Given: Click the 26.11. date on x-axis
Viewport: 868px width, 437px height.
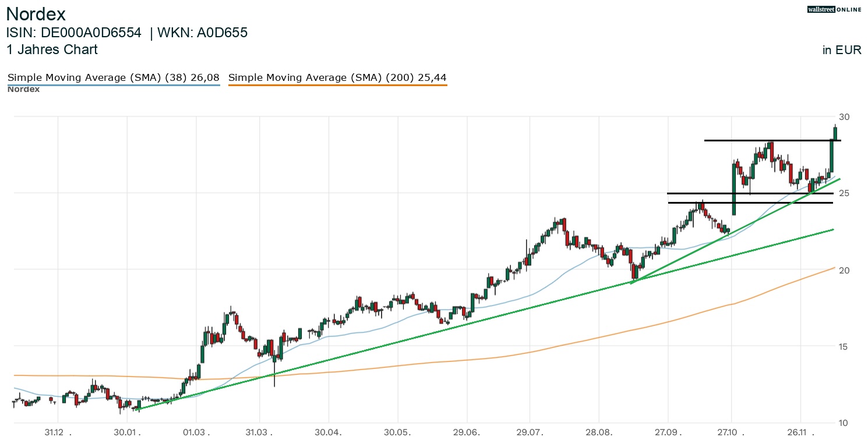Looking at the screenshot, I should coord(800,432).
